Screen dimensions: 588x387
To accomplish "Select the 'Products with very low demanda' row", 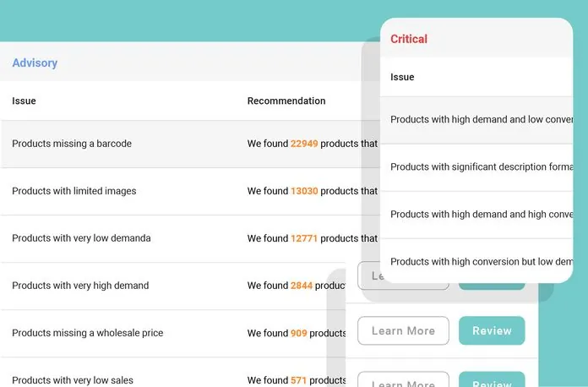I will click(81, 238).
